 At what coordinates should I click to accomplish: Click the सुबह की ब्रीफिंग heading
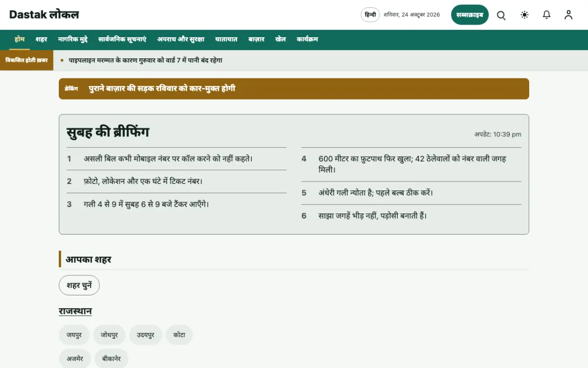coord(108,132)
